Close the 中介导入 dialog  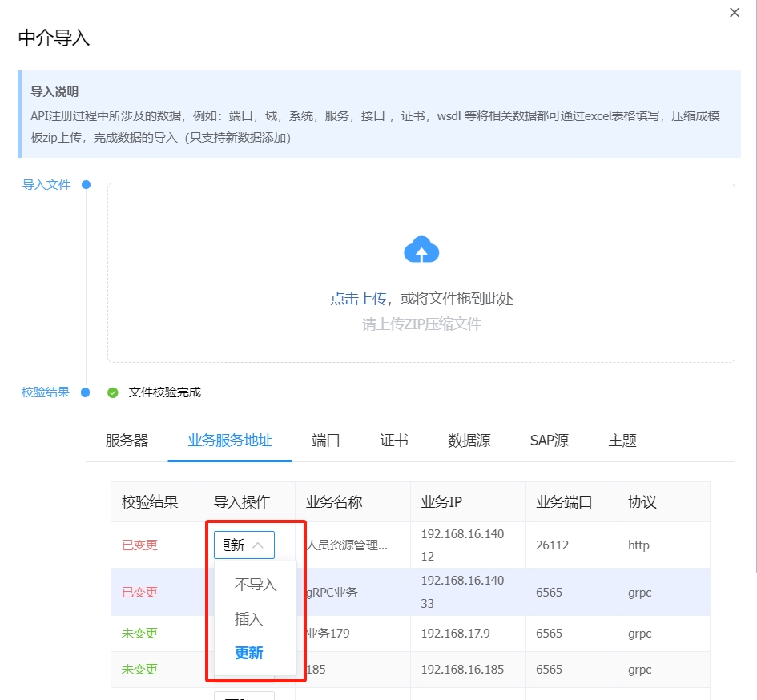(735, 13)
